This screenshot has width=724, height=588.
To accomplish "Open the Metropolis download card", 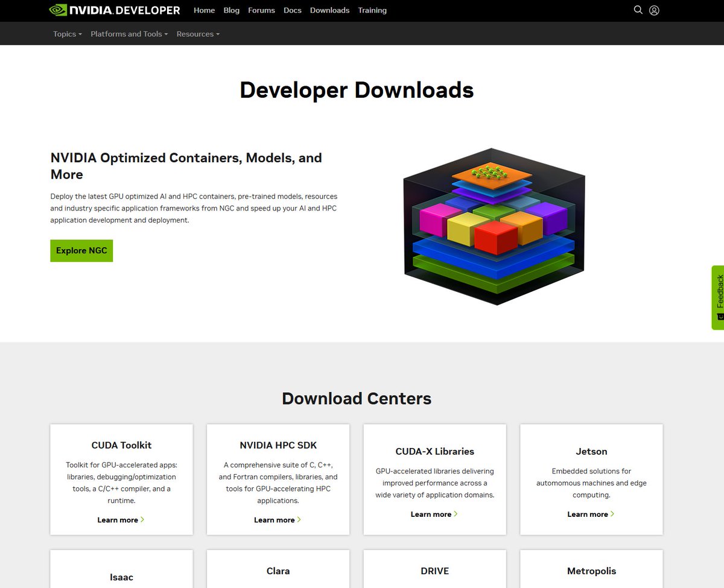I will 591,569.
